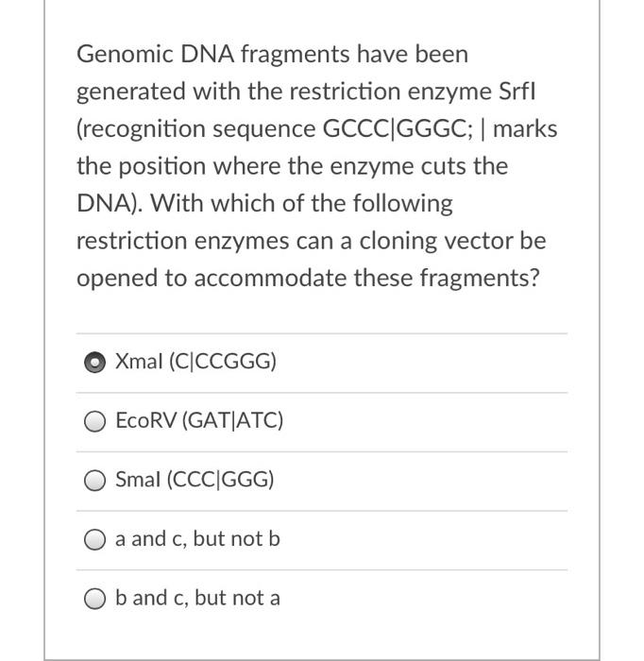Screen dimensions: 644x661
Task: Click the recognition sequence GCCC|GGGC in the question
Action: (395, 129)
